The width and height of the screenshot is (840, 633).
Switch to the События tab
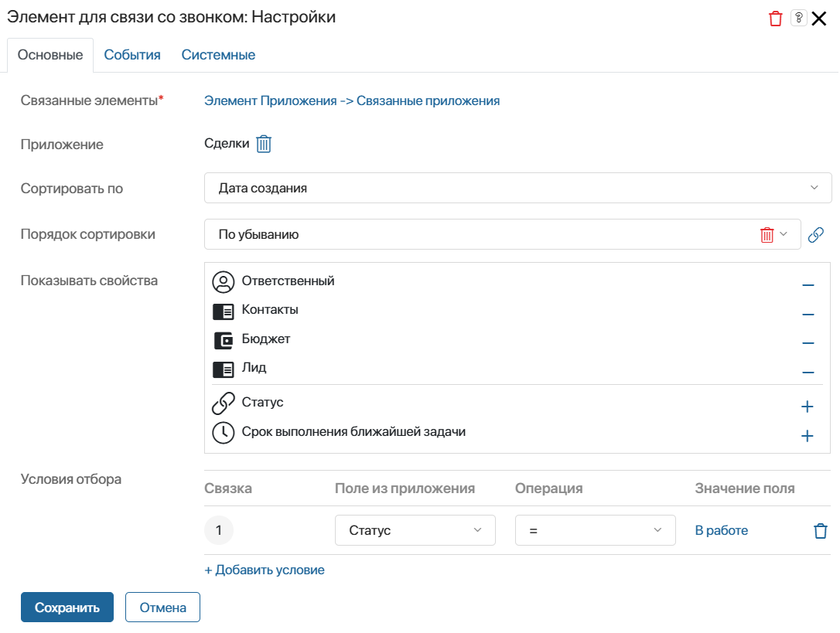pyautogui.click(x=132, y=55)
